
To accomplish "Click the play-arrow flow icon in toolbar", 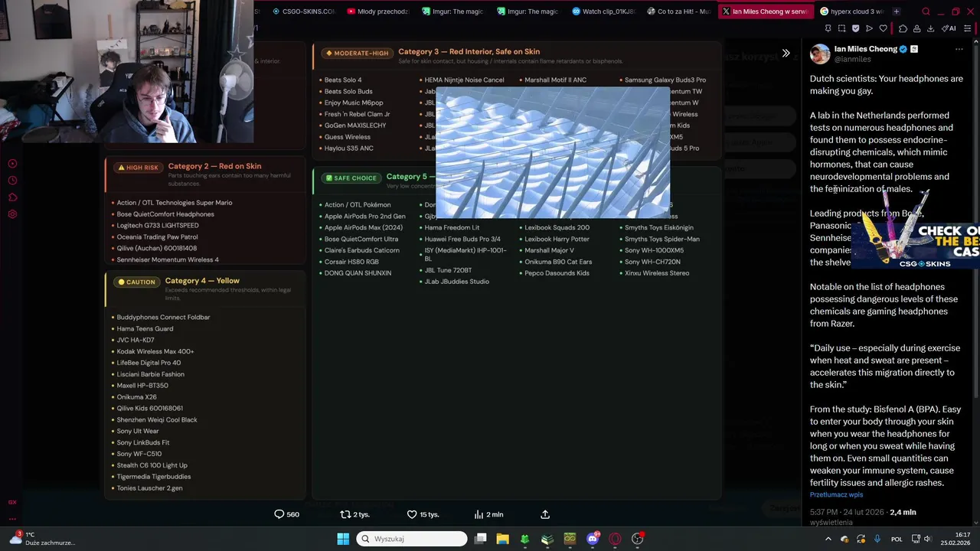I will (x=869, y=28).
